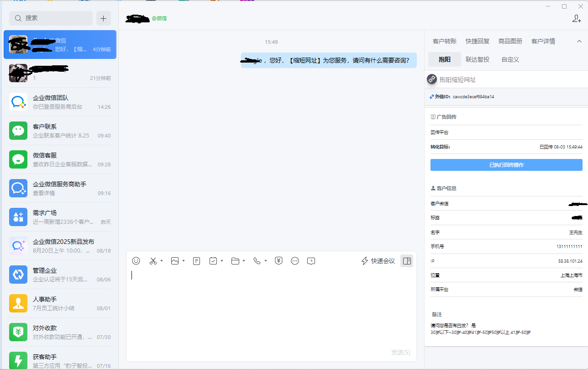
Task: Select the 联达智投 tab
Action: [478, 59]
